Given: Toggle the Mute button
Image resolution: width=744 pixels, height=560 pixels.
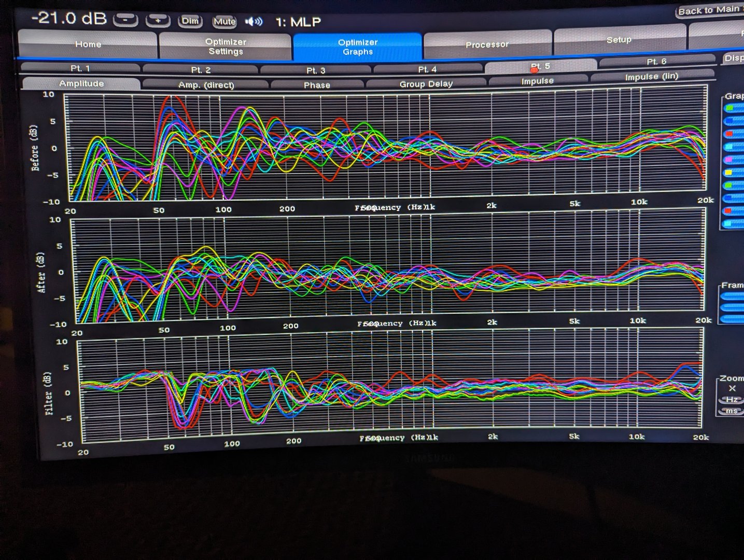Looking at the screenshot, I should tap(224, 22).
